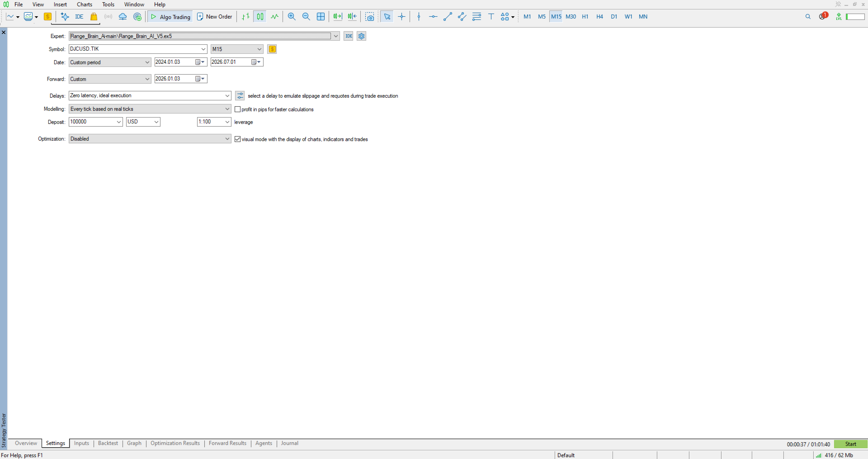
Task: Click the blue star navigator icon
Action: 65,17
